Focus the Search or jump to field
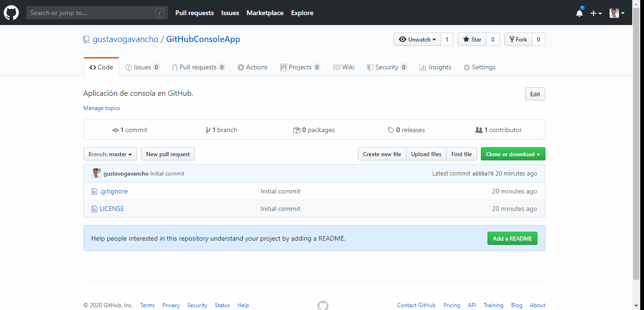The image size is (644, 310). 97,13
